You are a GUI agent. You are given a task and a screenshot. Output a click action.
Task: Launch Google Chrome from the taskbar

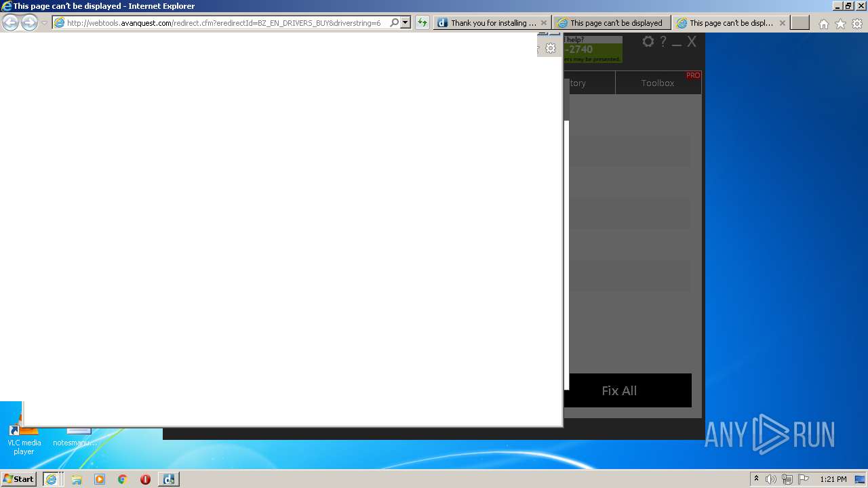pos(123,479)
